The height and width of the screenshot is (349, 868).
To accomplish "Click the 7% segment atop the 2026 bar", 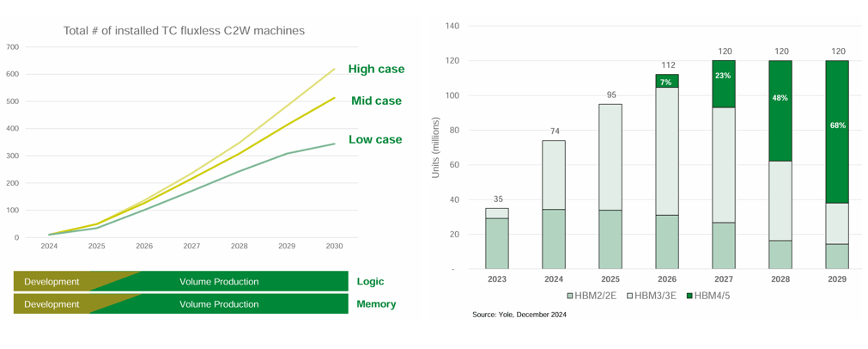I will (x=665, y=81).
